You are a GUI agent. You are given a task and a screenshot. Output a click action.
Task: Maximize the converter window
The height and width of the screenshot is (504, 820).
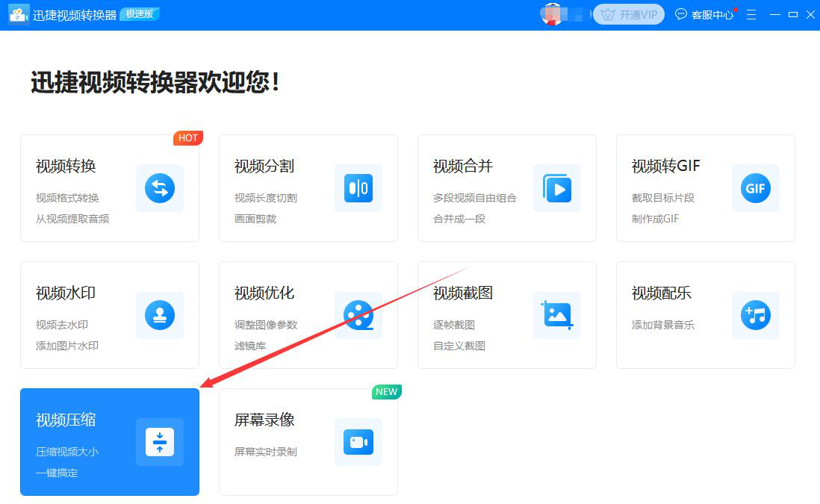coord(793,15)
